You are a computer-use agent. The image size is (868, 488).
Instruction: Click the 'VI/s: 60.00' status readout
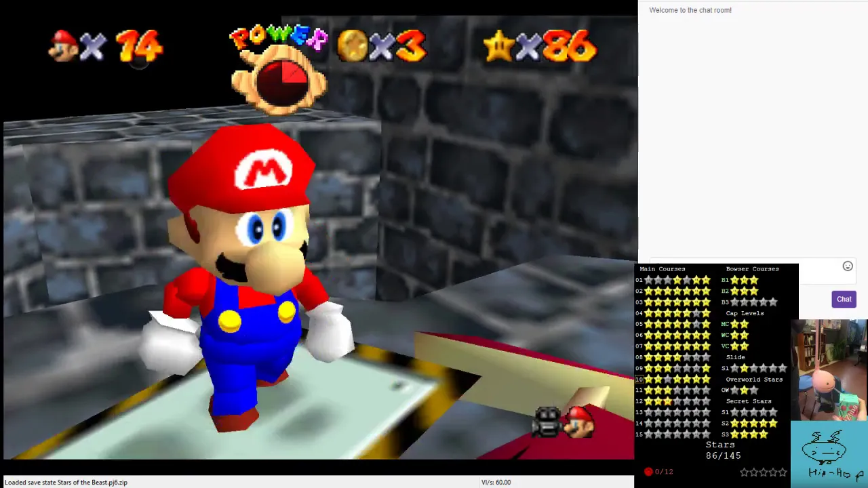click(496, 483)
